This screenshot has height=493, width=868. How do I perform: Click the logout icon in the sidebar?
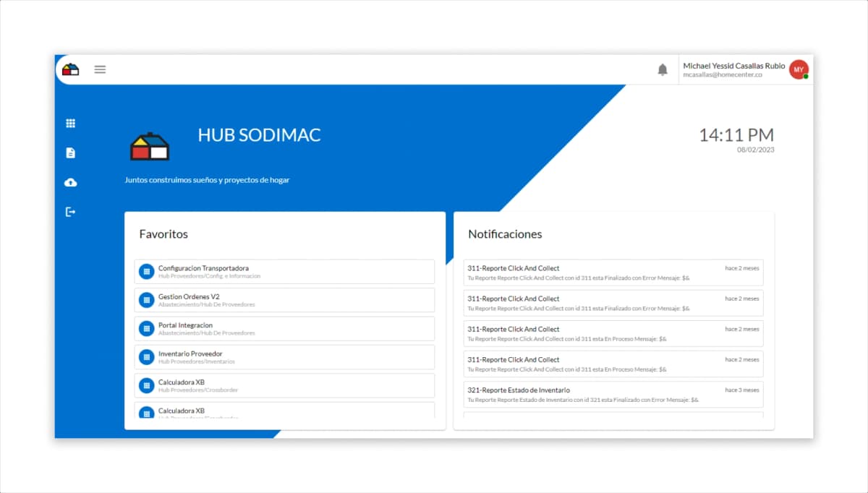(x=70, y=212)
